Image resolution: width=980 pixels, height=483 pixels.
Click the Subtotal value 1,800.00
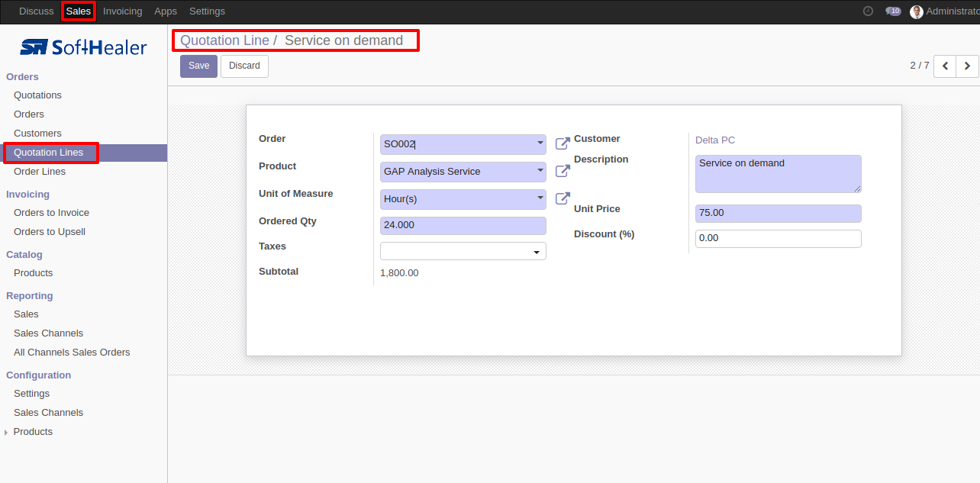click(x=399, y=273)
